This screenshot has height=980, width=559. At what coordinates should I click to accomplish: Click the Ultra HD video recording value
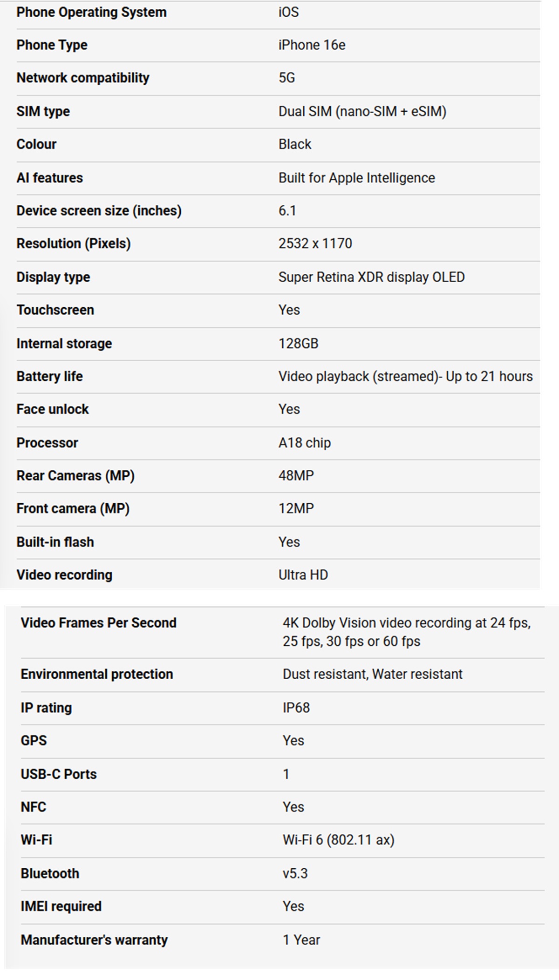pos(303,575)
